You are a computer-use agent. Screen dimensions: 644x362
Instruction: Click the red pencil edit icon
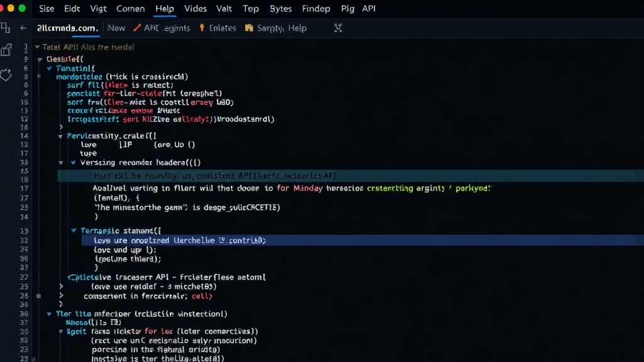tap(136, 28)
